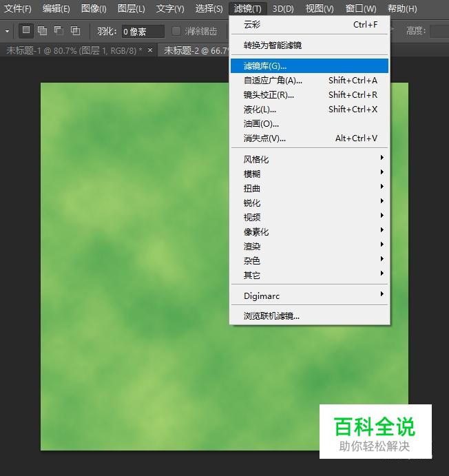The width and height of the screenshot is (449, 476).
Task: Expand the 杂色 noise submenu
Action: point(309,260)
